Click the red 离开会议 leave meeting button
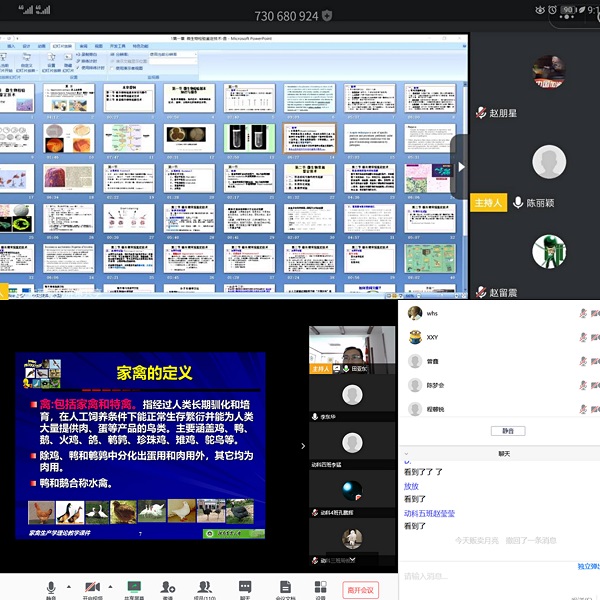This screenshot has width=600, height=600. (360, 590)
